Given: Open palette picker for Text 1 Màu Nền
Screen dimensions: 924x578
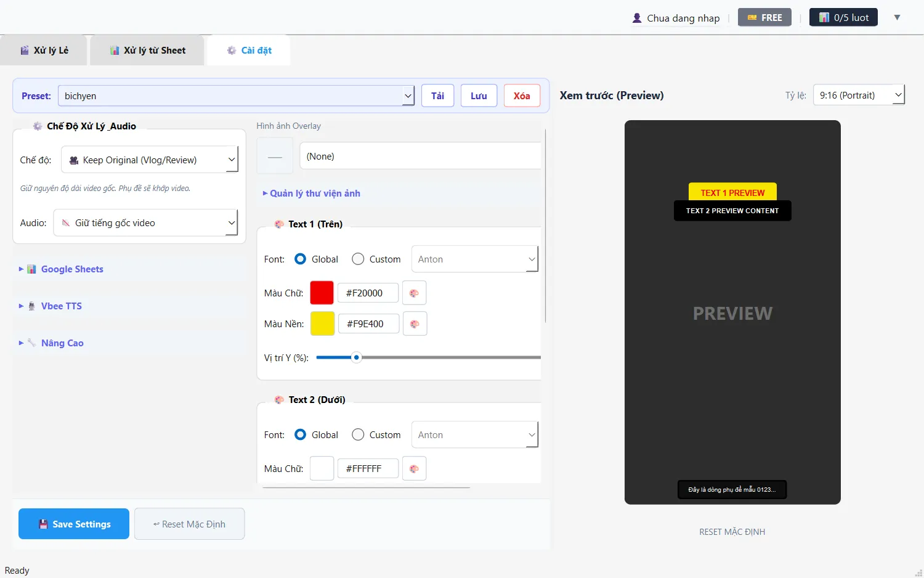Looking at the screenshot, I should pos(415,324).
